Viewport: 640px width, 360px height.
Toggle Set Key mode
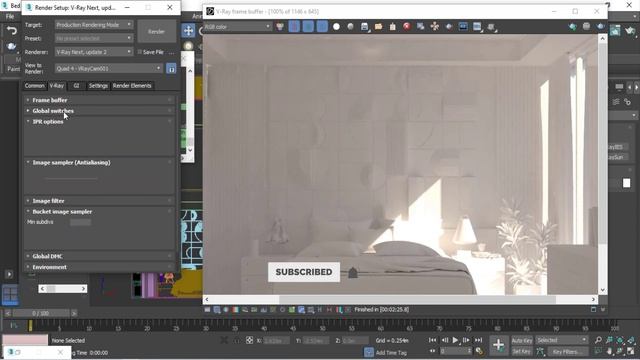pyautogui.click(x=522, y=351)
